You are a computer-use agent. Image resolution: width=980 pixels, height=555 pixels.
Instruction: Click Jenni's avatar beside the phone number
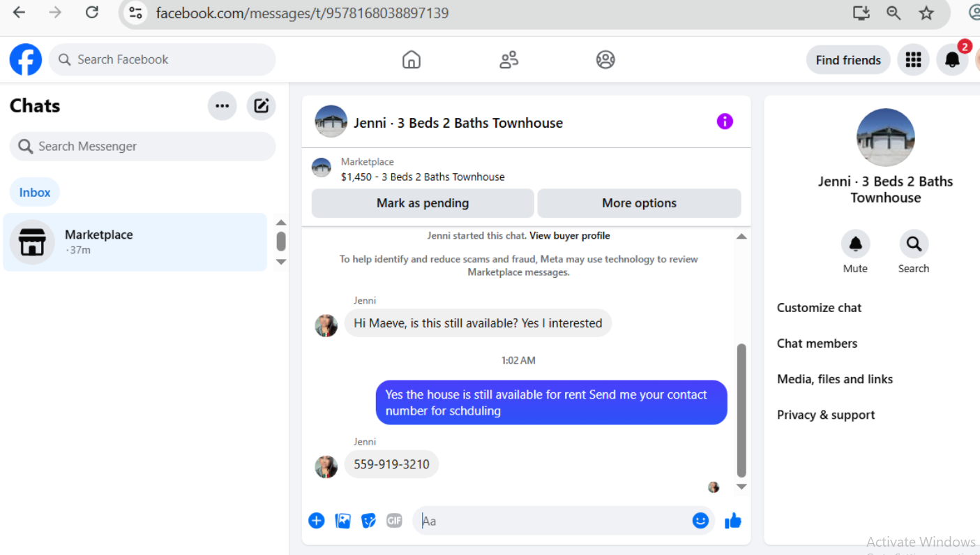coord(326,466)
